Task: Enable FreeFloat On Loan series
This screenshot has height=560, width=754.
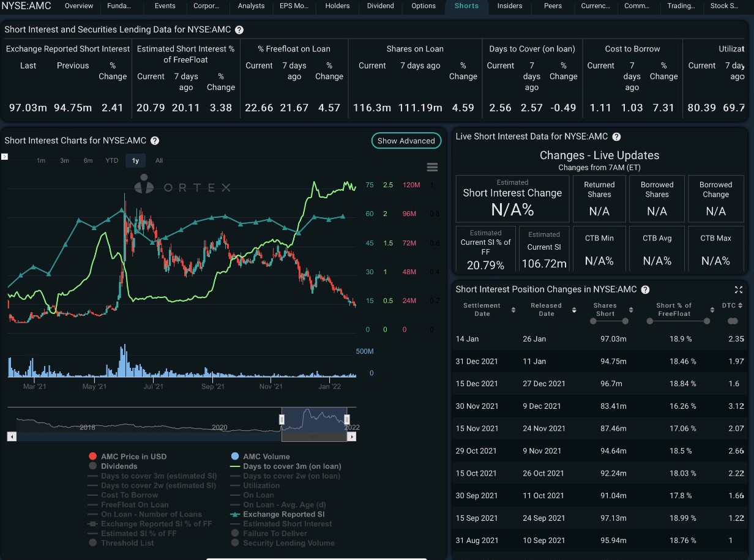Action: tap(129, 505)
